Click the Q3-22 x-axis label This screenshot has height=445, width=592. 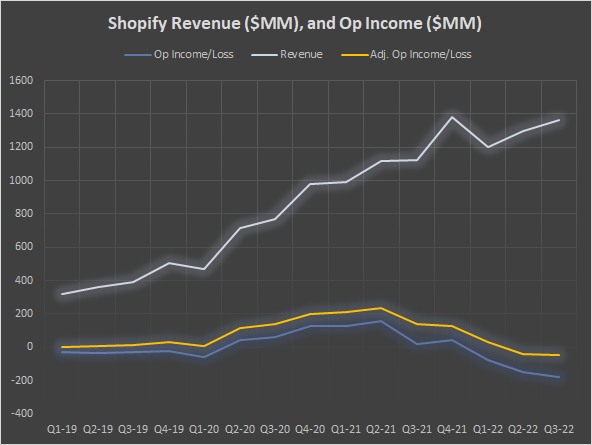(558, 430)
